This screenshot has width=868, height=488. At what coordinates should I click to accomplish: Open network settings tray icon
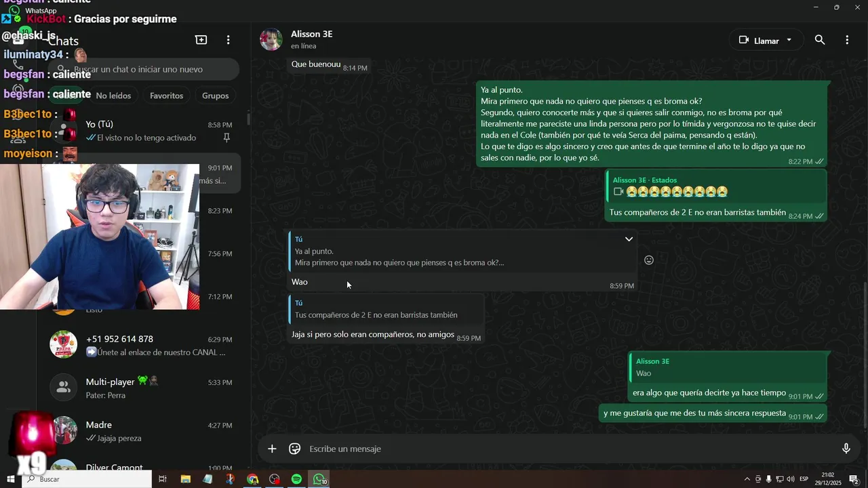coord(780,479)
